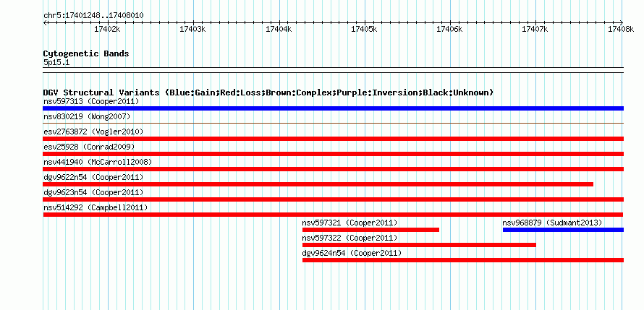
Task: Open the esv25928 (Conrad2009) label
Action: pos(89,147)
